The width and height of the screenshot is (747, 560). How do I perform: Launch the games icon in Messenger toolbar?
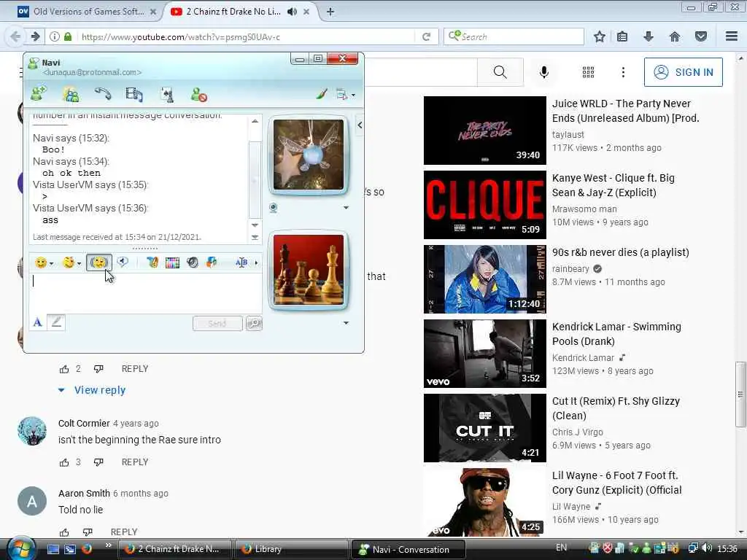(167, 95)
